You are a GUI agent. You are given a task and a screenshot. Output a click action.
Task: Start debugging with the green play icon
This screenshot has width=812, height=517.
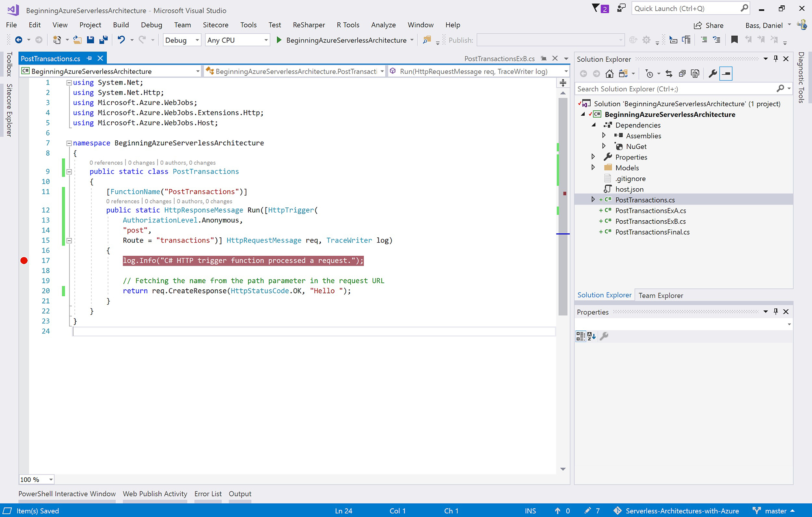point(279,40)
